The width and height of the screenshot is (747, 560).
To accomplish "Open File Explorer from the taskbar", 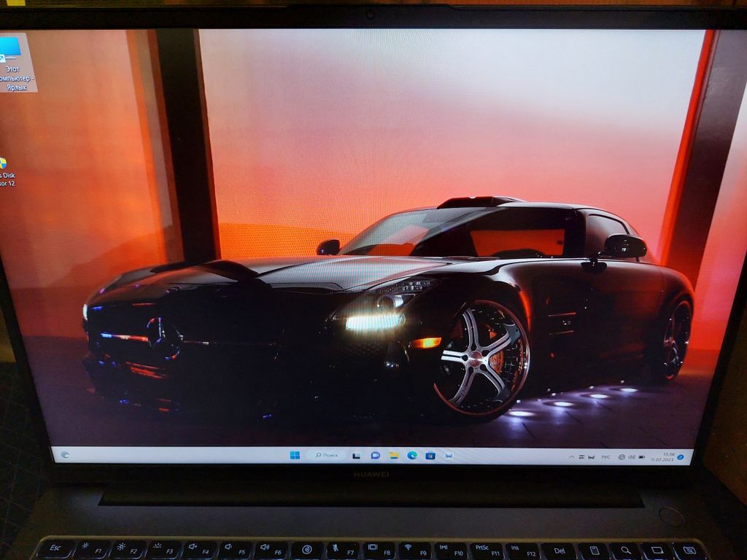I will point(394,455).
